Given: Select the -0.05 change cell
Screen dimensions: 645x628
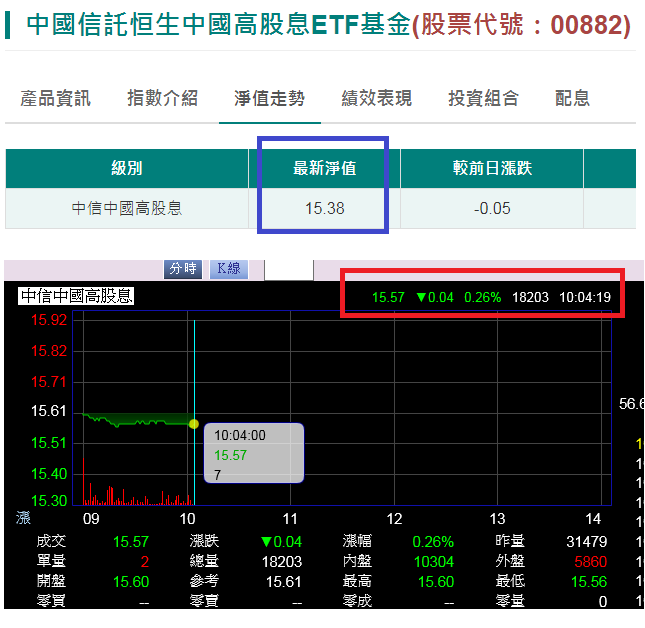Looking at the screenshot, I should click(492, 208).
